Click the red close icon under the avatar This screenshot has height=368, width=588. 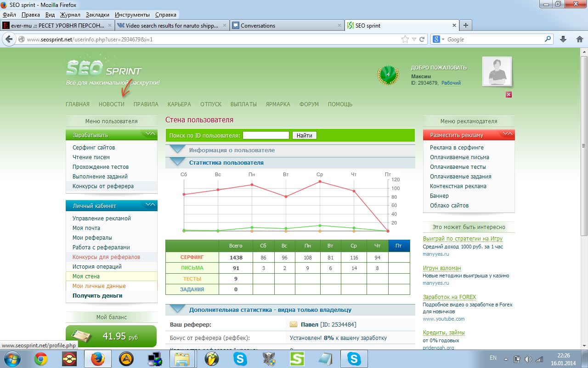pos(509,94)
